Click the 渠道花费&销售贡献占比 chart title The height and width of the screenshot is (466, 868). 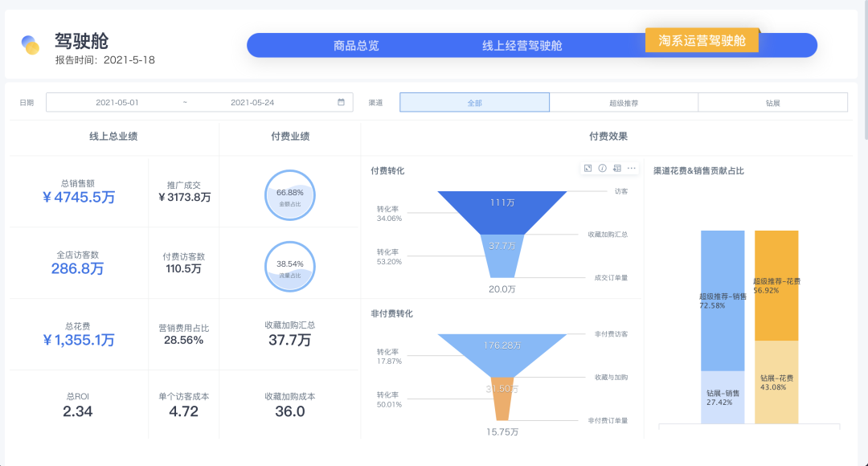(x=698, y=171)
